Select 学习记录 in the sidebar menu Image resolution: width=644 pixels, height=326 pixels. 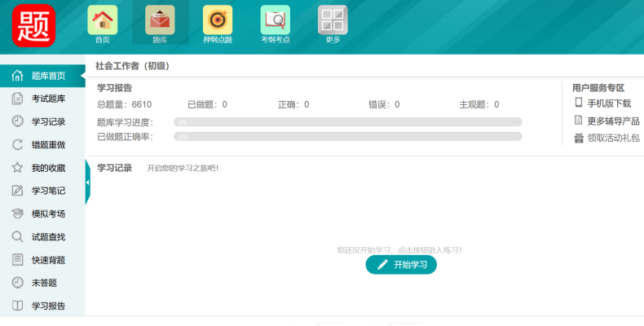(x=42, y=121)
